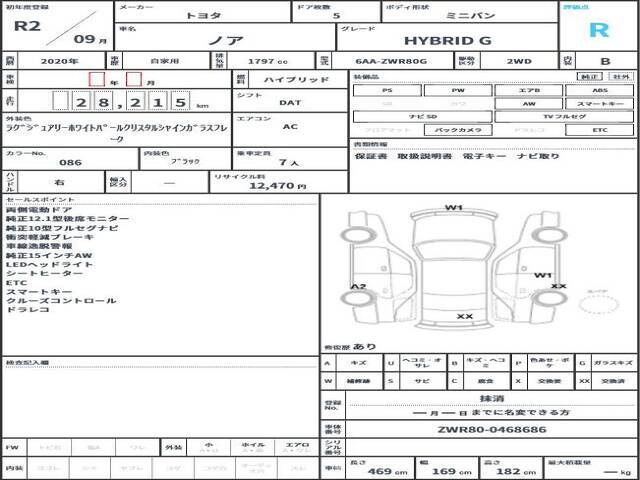Click the ABS equipment box
Viewport: 640px width, 480px height.
pos(599,90)
